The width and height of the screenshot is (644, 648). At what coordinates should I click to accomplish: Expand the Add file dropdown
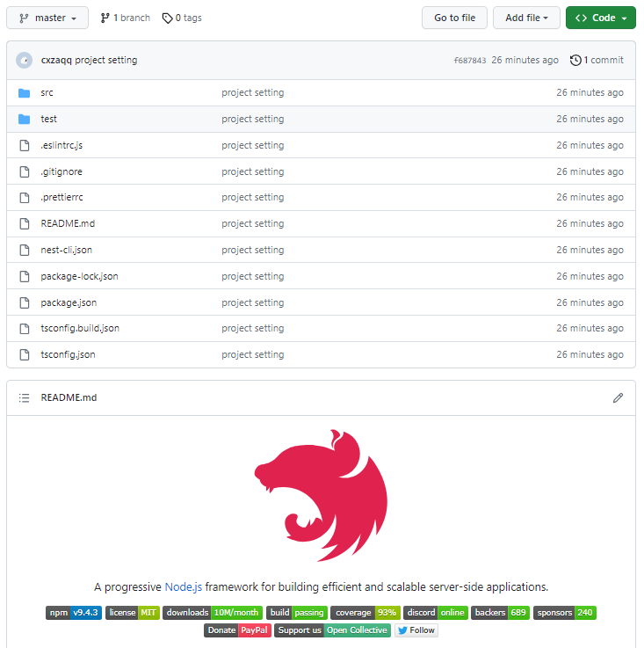526,18
